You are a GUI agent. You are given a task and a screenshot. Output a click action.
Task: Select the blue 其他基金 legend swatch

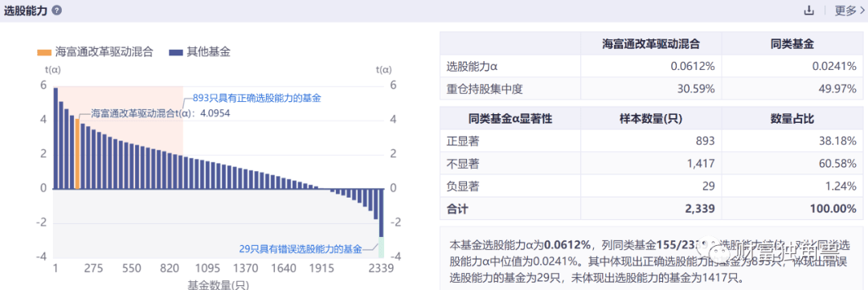[176, 52]
